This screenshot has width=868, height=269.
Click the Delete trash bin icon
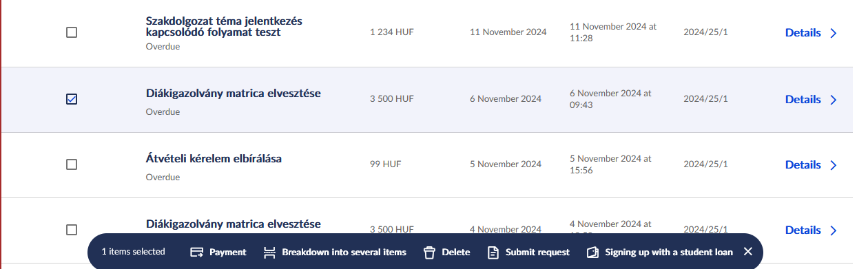(x=430, y=252)
